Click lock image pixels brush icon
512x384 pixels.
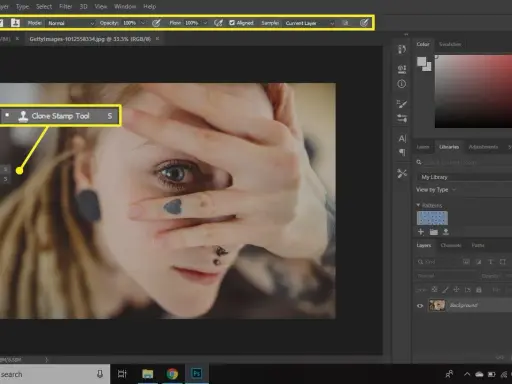(x=445, y=289)
